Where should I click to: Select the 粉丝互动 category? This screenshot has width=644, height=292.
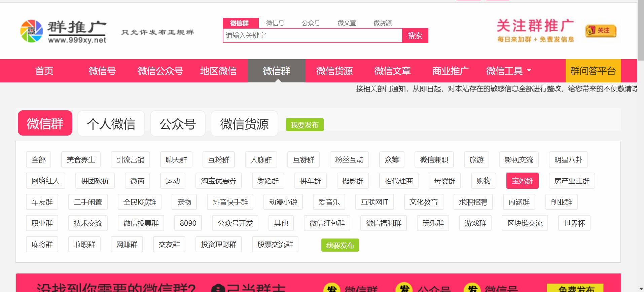click(349, 159)
